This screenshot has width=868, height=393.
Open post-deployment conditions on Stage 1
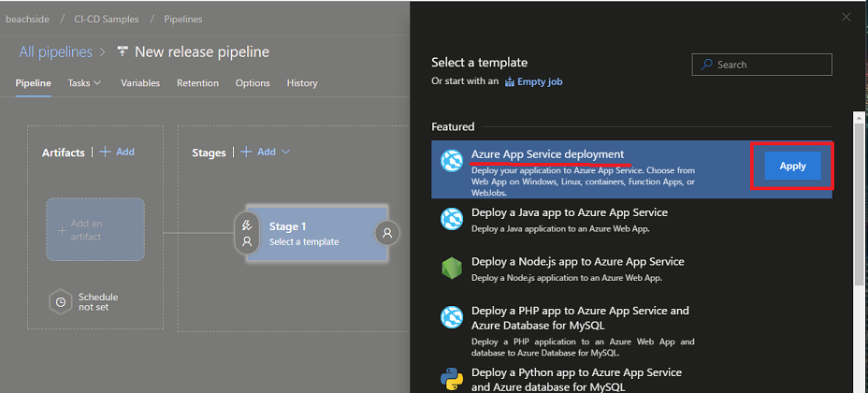coord(388,233)
